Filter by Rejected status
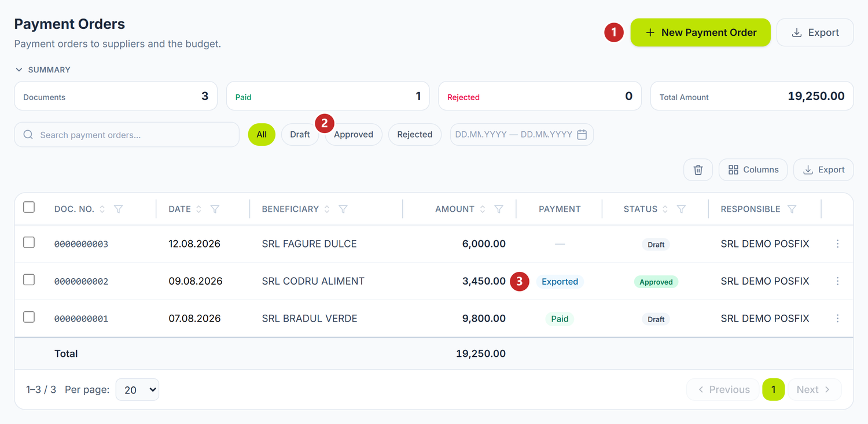 pos(415,135)
